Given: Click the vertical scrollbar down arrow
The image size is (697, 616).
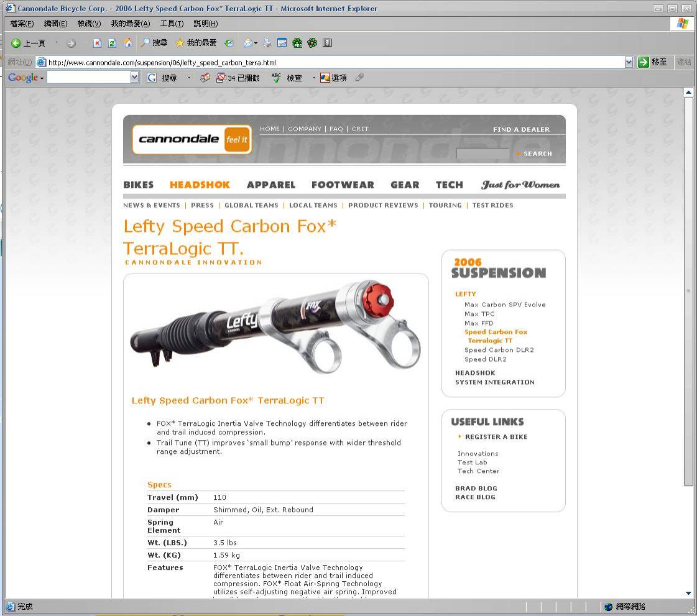Looking at the screenshot, I should pyautogui.click(x=688, y=594).
